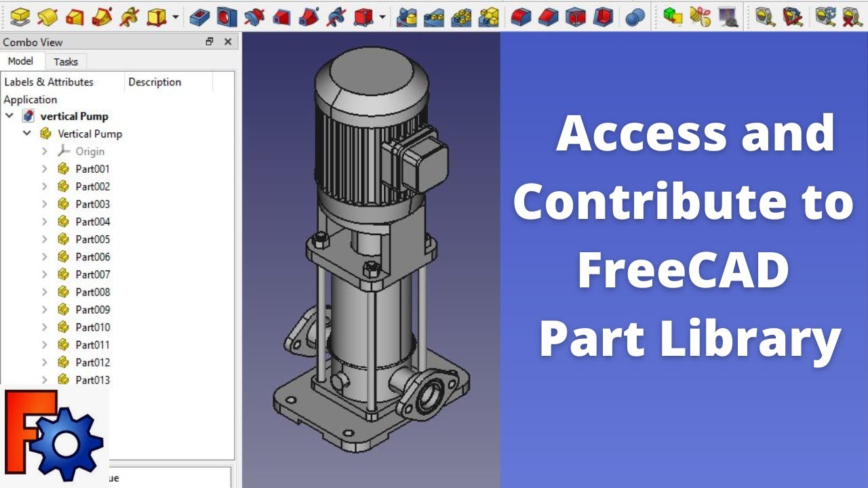Click the Refresh measurements icon
This screenshot has width=868, height=488.
point(825,16)
